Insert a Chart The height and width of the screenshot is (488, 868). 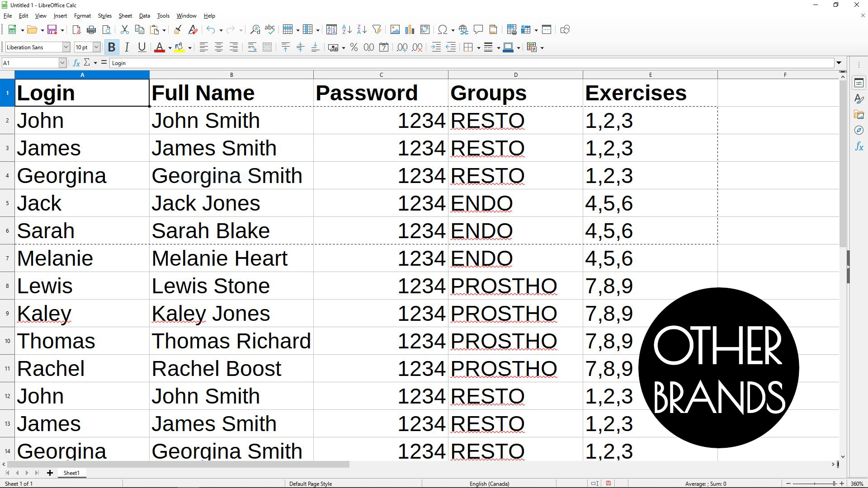(410, 30)
